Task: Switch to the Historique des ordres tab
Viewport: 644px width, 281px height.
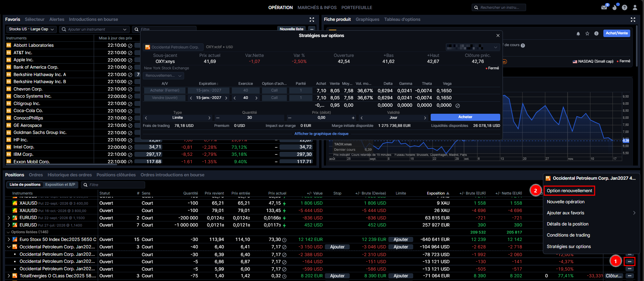Action: click(x=70, y=175)
